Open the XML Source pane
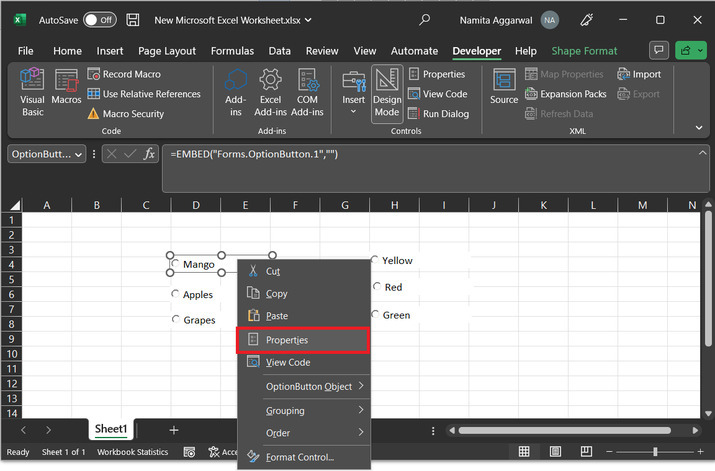This screenshot has height=471, width=715. 504,88
